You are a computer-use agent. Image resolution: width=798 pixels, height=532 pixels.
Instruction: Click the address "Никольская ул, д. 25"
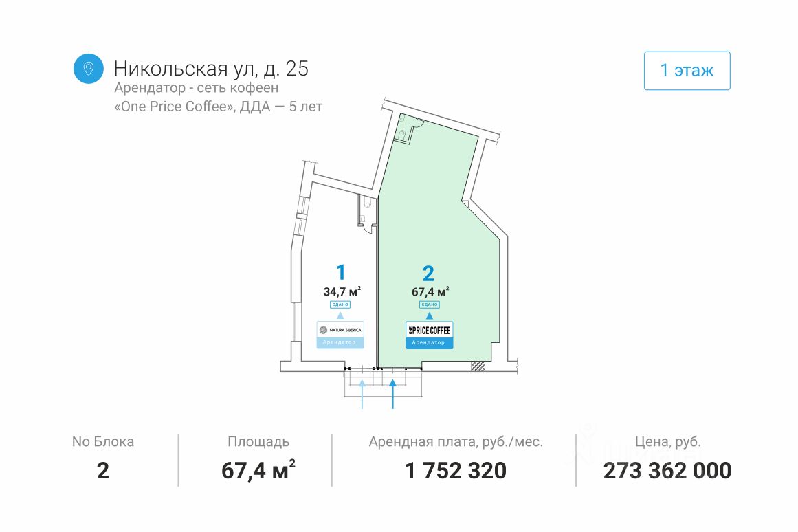(x=211, y=69)
